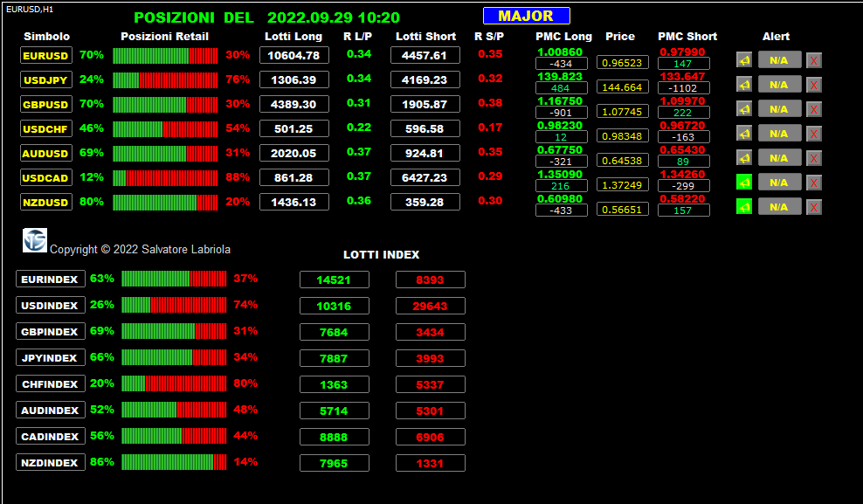The height and width of the screenshot is (504, 863).
Task: Click the N/A alert button for EURUSD
Action: coord(779,60)
